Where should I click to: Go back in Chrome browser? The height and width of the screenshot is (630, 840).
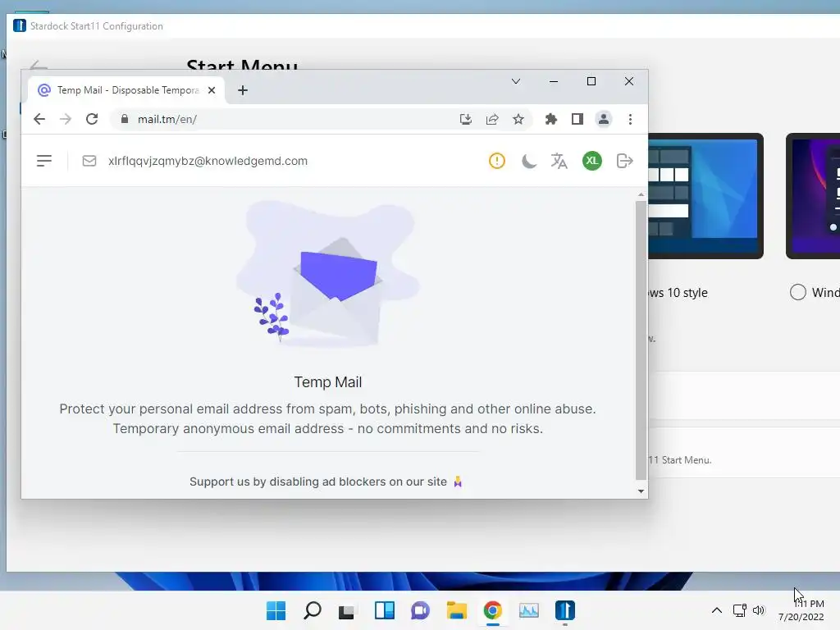point(39,119)
